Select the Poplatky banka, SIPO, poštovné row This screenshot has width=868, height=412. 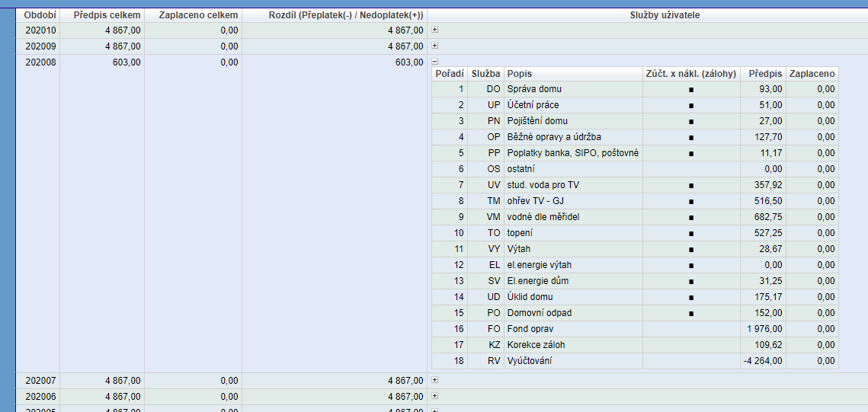coord(636,153)
